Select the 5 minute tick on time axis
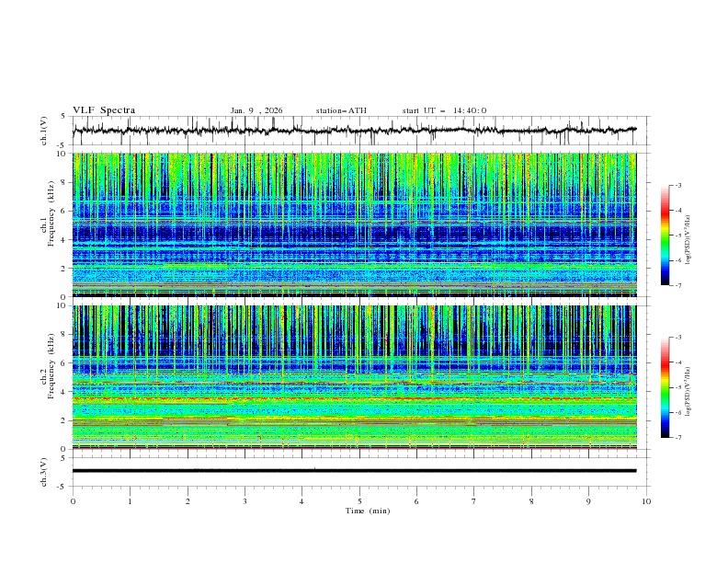The image size is (728, 563). click(x=359, y=501)
